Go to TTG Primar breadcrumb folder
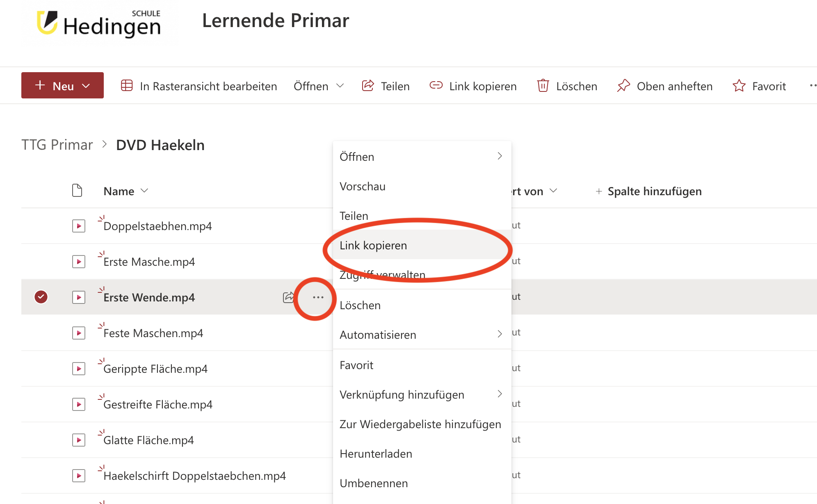 coord(57,145)
